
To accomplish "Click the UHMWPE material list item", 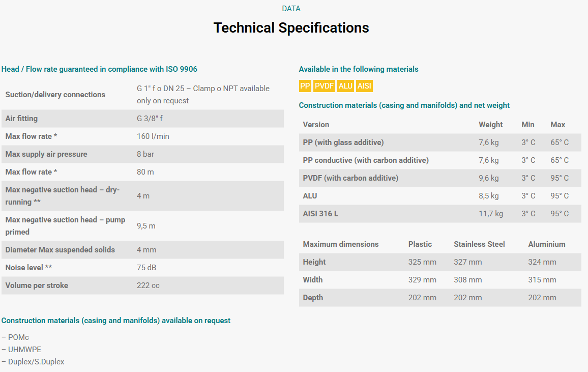I will [21, 350].
